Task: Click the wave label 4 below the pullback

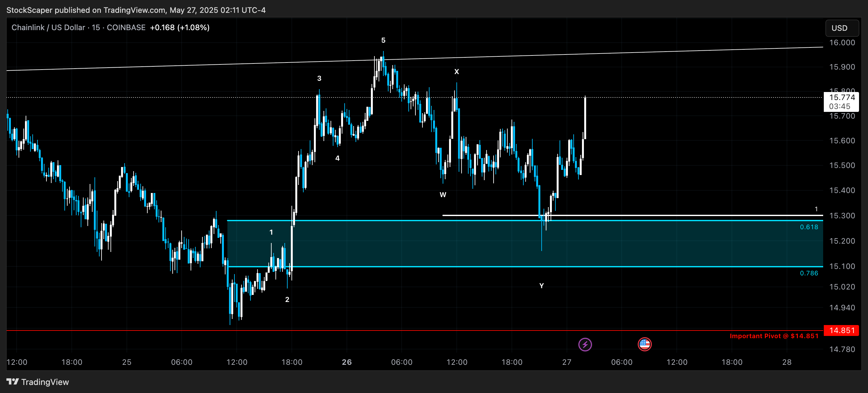Action: (x=337, y=158)
